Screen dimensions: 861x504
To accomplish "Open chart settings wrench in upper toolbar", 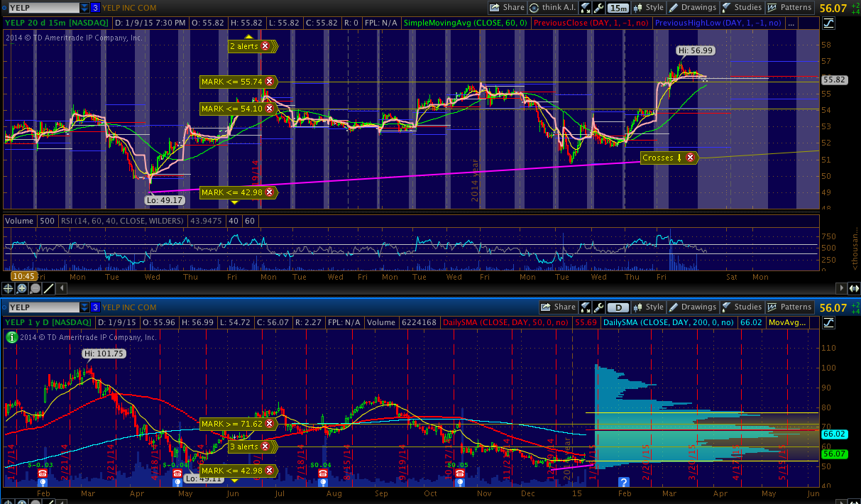I will pos(600,8).
